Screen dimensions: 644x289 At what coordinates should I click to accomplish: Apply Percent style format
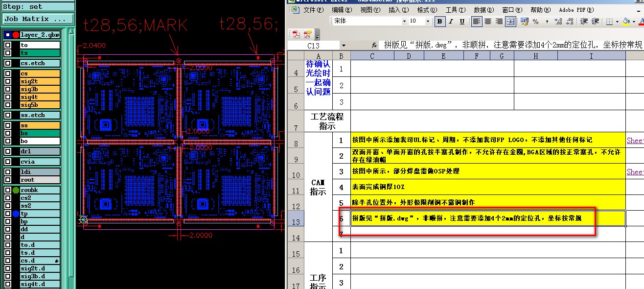[x=536, y=21]
